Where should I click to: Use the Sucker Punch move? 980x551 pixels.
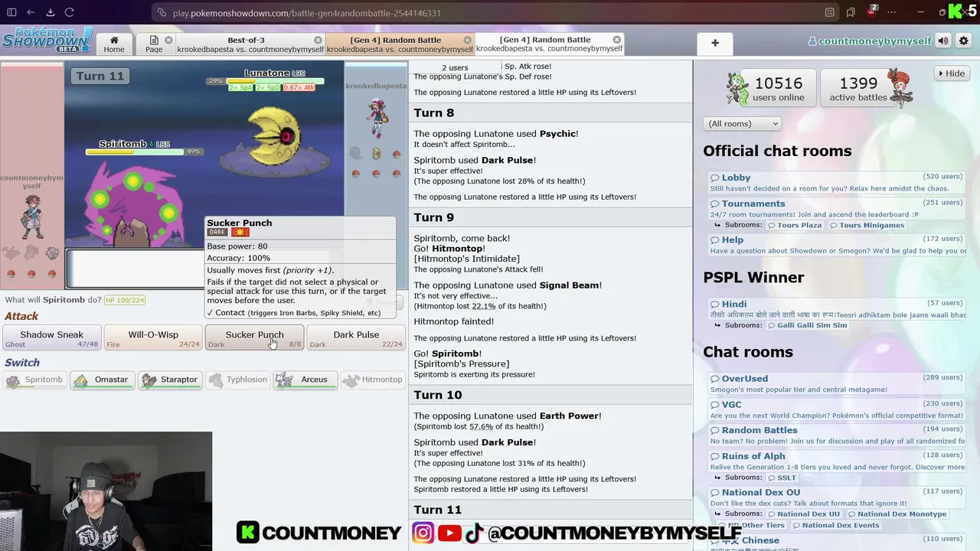click(254, 337)
